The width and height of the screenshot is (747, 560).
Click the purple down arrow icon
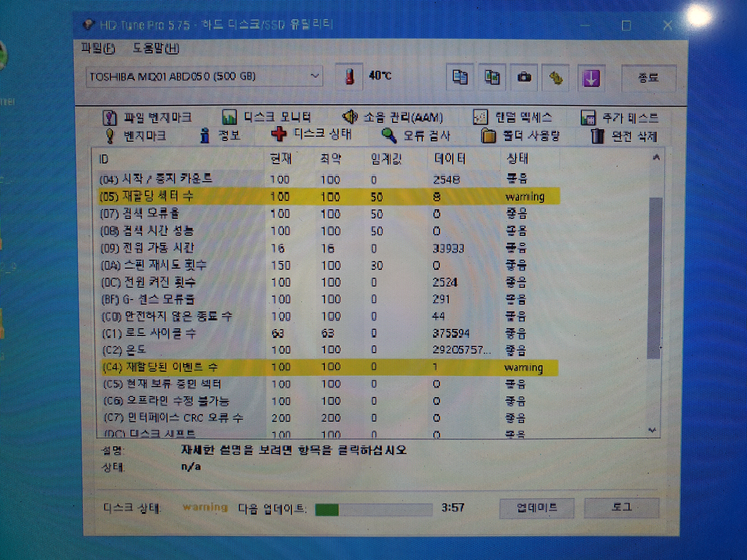point(591,78)
